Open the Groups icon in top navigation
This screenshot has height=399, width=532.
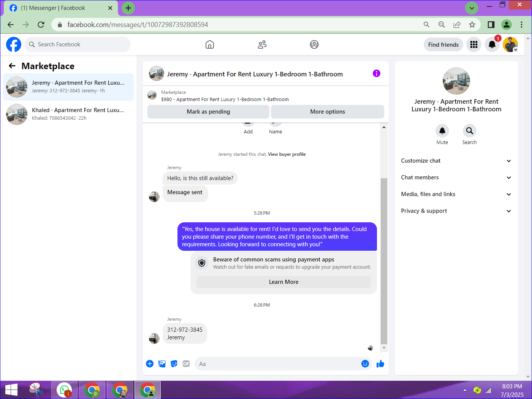pos(314,44)
